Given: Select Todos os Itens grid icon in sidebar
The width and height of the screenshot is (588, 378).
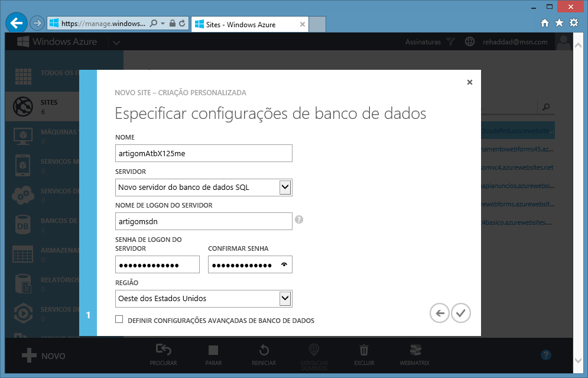Looking at the screenshot, I should (23, 76).
